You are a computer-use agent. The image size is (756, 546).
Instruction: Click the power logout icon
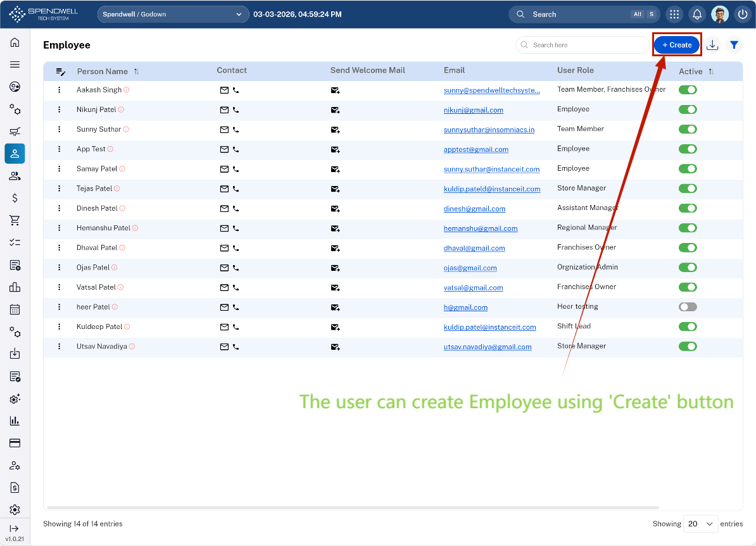click(743, 15)
